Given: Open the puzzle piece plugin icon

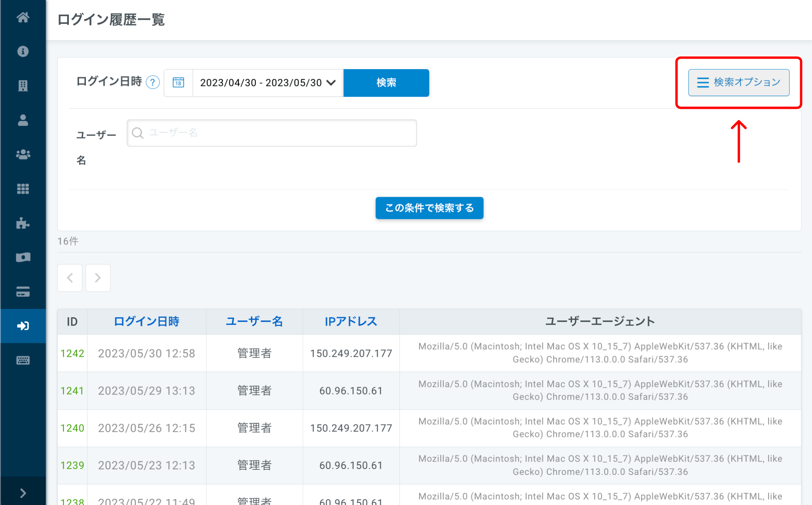Looking at the screenshot, I should [23, 223].
